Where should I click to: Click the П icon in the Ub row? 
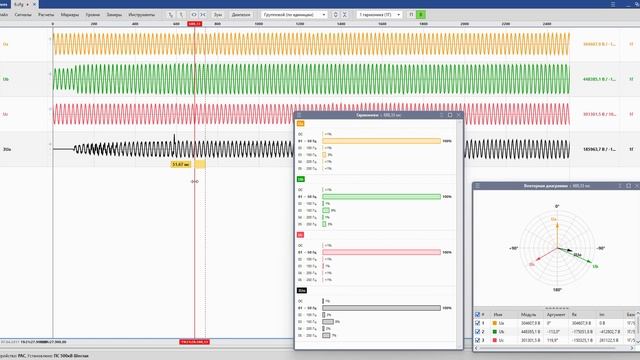[x=631, y=79]
